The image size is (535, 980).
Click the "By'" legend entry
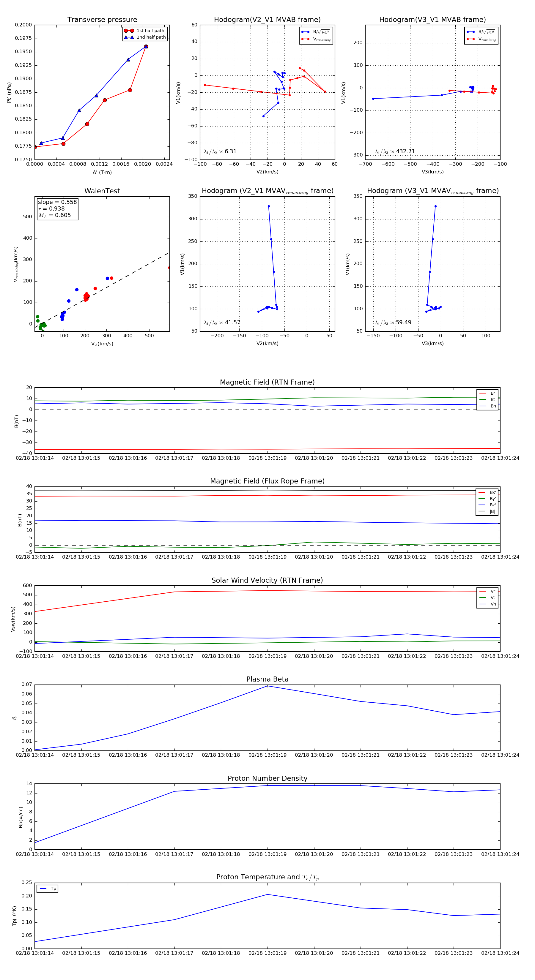coord(487,499)
